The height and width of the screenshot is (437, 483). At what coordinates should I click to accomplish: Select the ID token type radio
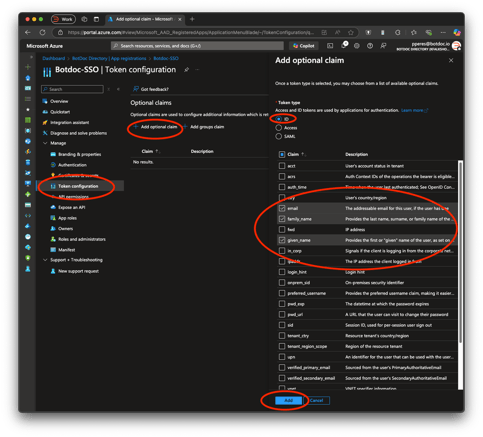pyautogui.click(x=279, y=119)
